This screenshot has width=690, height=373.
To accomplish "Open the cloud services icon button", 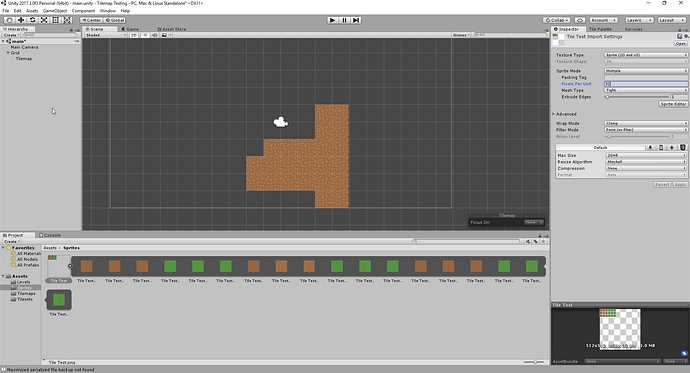I will pos(580,20).
